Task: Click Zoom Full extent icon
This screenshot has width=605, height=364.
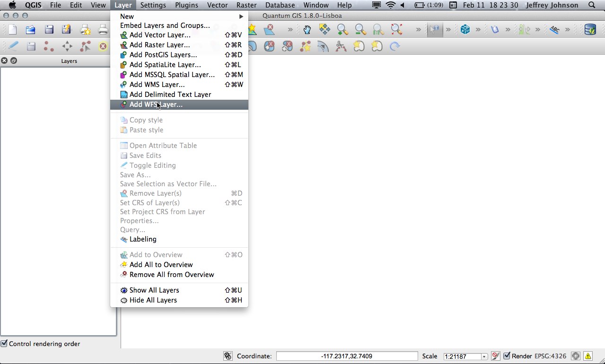Action: click(x=396, y=30)
